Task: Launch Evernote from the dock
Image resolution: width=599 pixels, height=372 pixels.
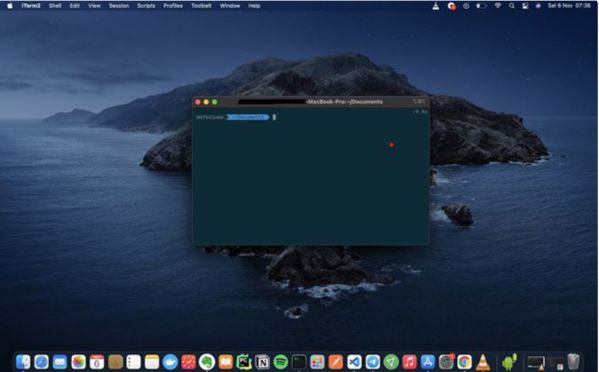Action: click(207, 361)
